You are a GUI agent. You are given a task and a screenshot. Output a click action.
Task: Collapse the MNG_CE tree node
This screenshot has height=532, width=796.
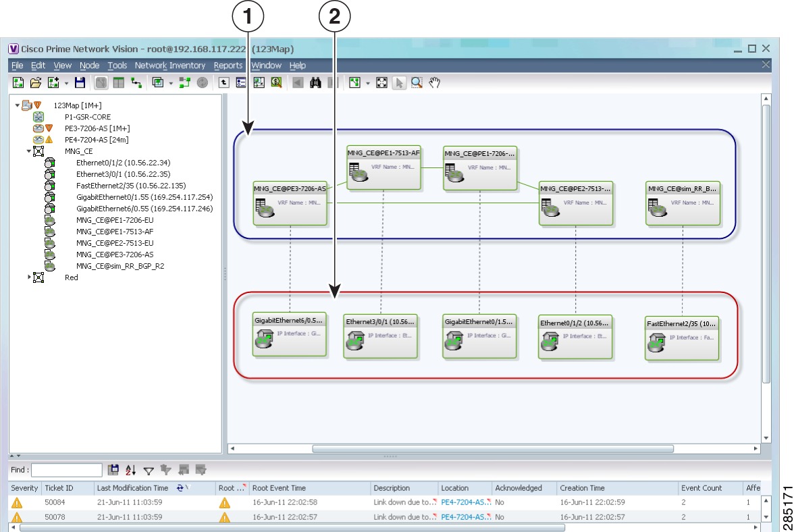(28, 151)
